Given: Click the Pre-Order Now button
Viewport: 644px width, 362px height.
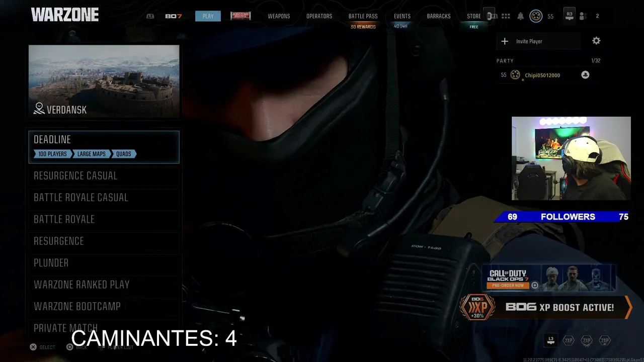Looking at the screenshot, I should 508,285.
